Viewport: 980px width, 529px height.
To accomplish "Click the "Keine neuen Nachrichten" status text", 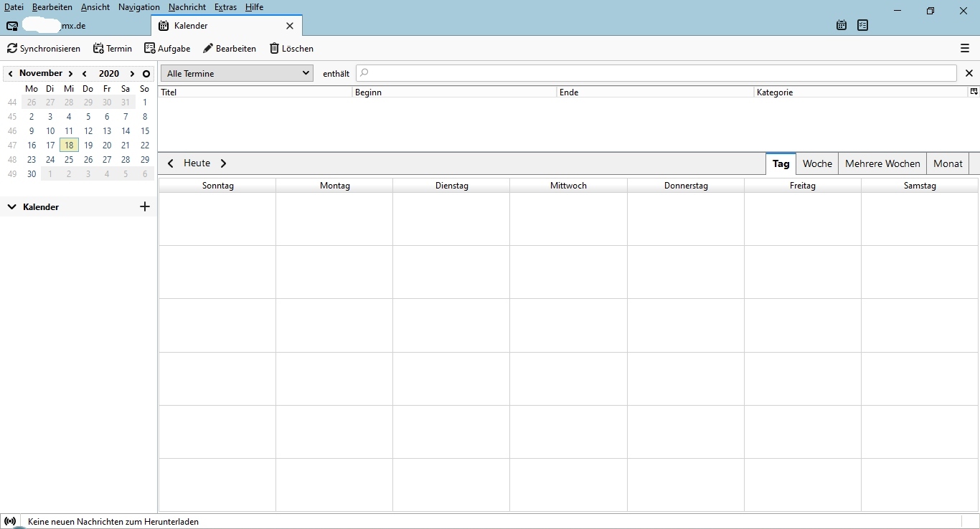I will pyautogui.click(x=113, y=522).
